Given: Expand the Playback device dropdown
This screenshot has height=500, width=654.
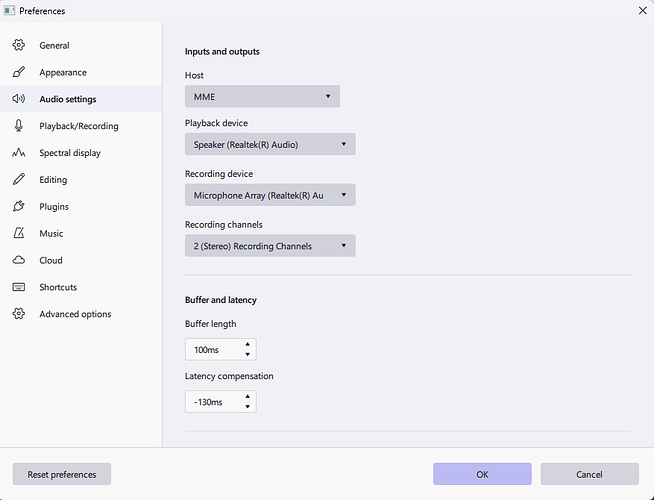Looking at the screenshot, I should click(270, 144).
